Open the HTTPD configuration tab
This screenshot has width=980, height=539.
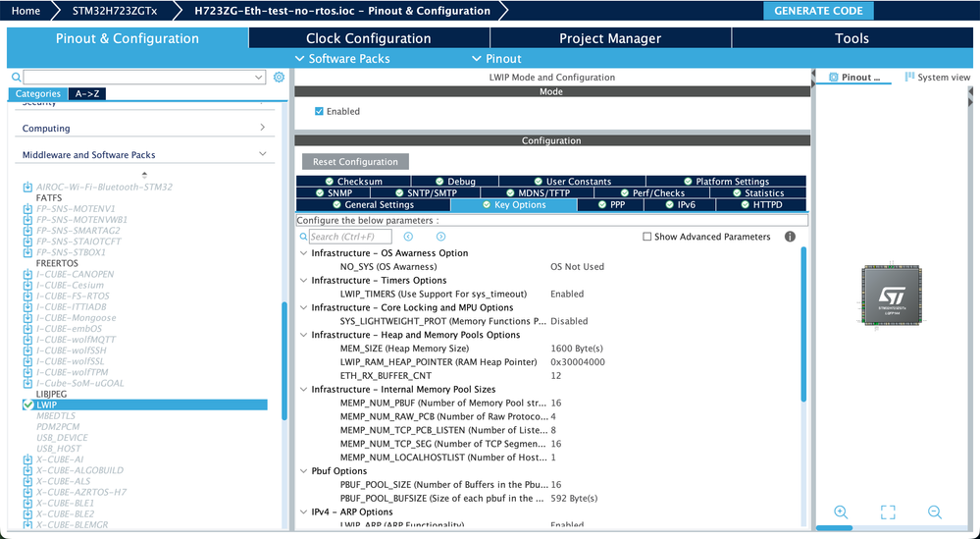click(761, 204)
